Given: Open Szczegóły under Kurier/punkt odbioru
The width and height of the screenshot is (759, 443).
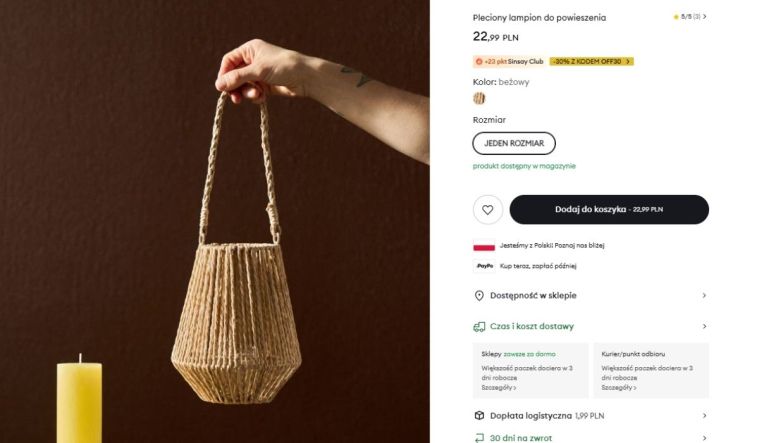Looking at the screenshot, I should click(x=619, y=388).
